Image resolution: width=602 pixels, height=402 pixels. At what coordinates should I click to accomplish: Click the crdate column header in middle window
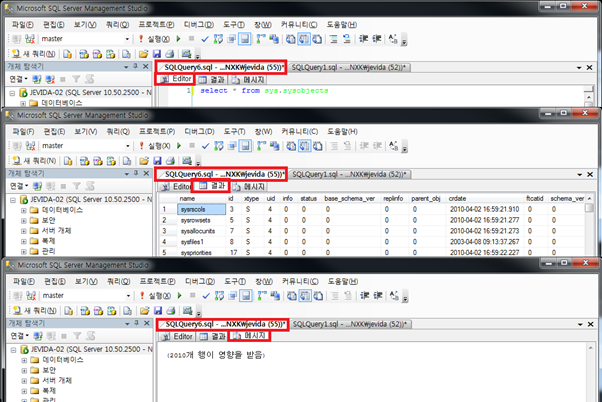[485, 199]
